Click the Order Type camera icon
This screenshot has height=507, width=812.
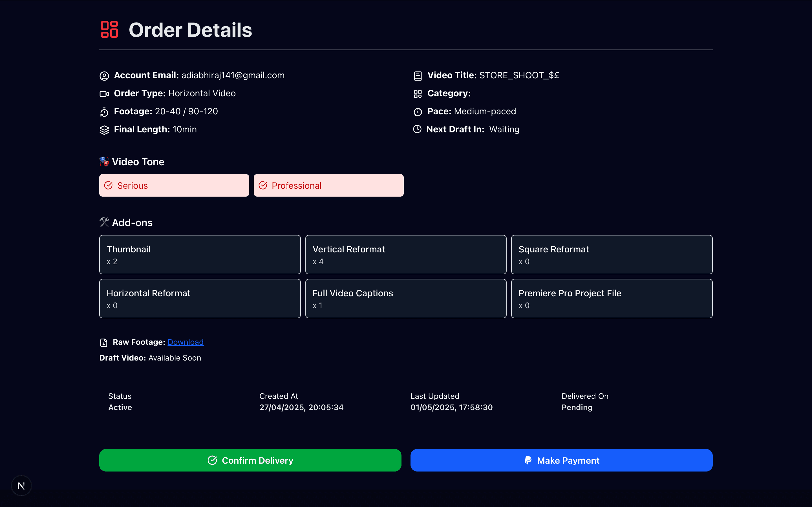click(104, 94)
